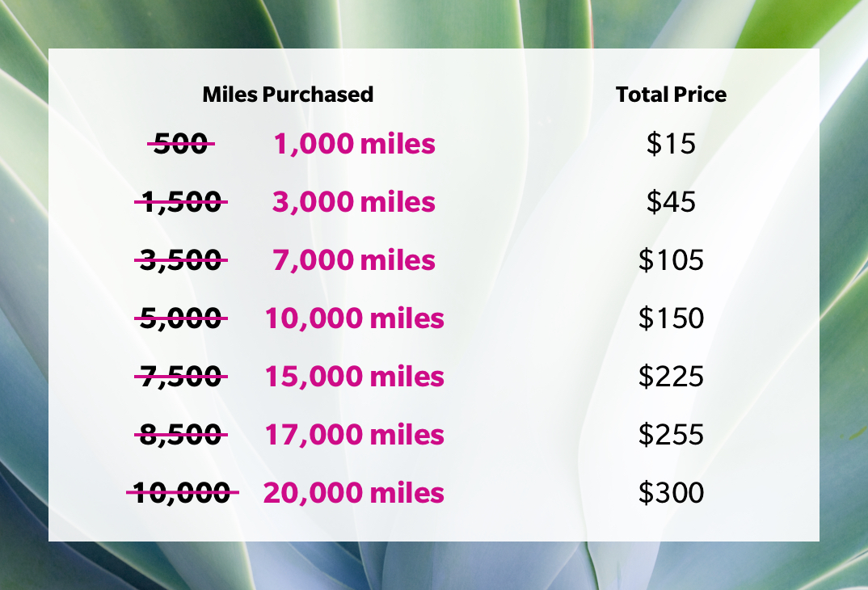The image size is (868, 590).
Task: Click the $300 price
Action: (671, 492)
